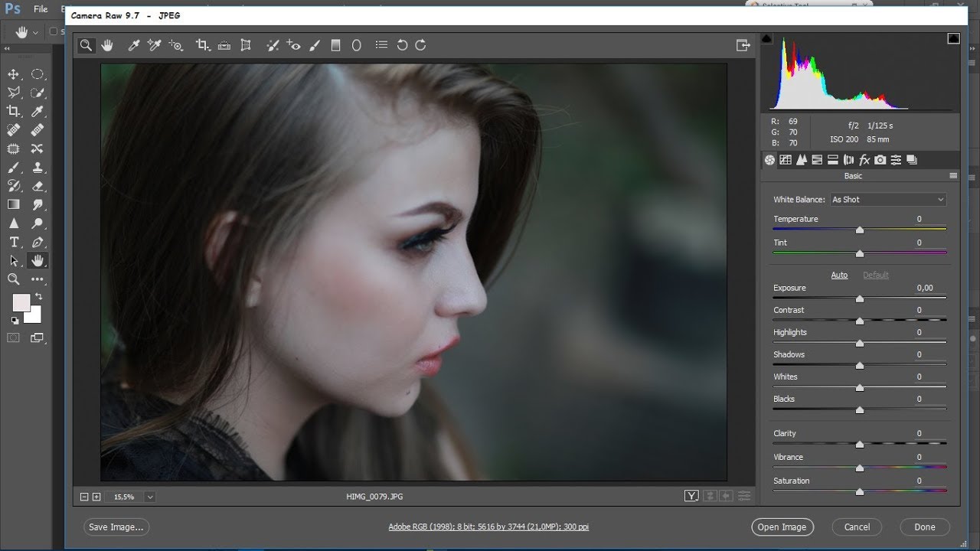This screenshot has height=551, width=980.
Task: Toggle shadow clipping warning in histogram
Action: point(767,39)
